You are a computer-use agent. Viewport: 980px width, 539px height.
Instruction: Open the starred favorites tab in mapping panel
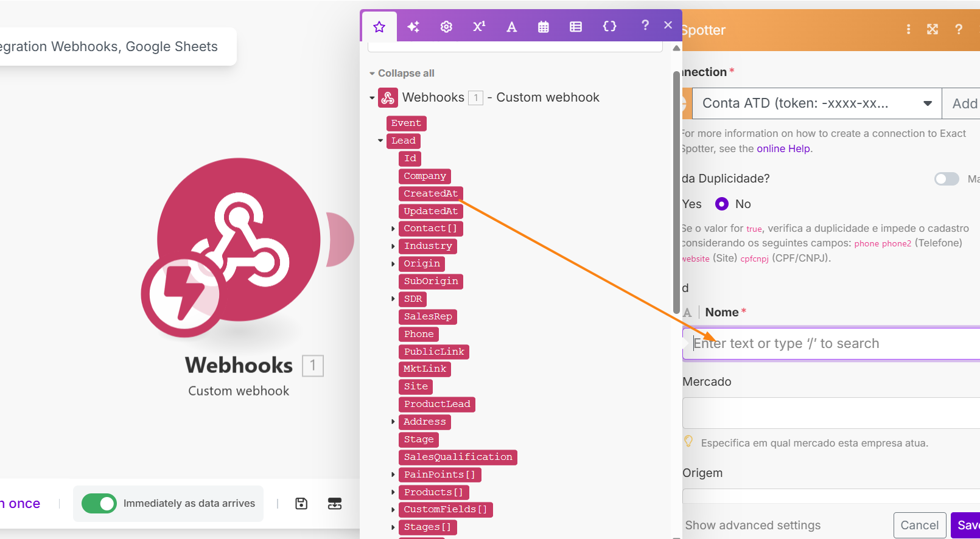click(379, 27)
